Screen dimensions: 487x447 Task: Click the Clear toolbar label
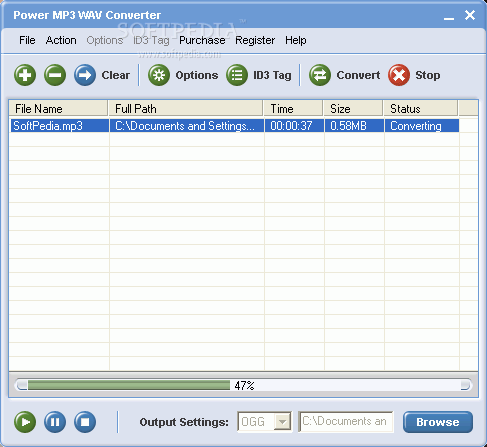(x=116, y=75)
